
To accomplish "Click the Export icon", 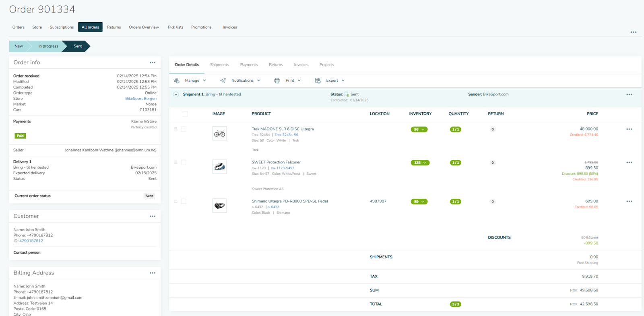I will [318, 81].
